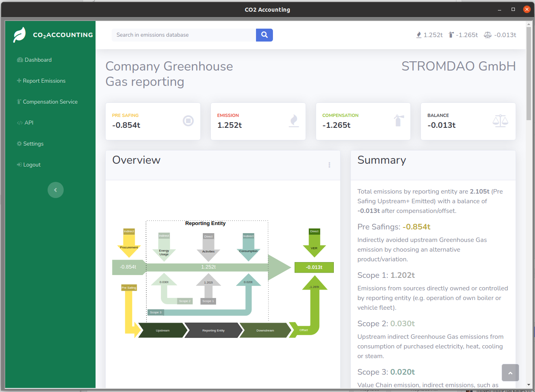Image resolution: width=535 pixels, height=392 pixels.
Task: Click BALANCE card label
Action: 438,115
